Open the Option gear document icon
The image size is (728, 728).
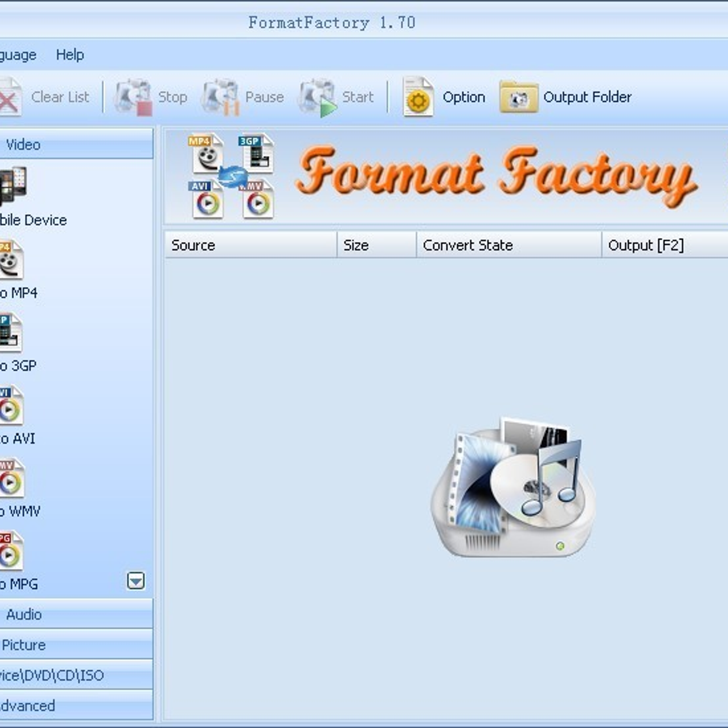(x=418, y=96)
